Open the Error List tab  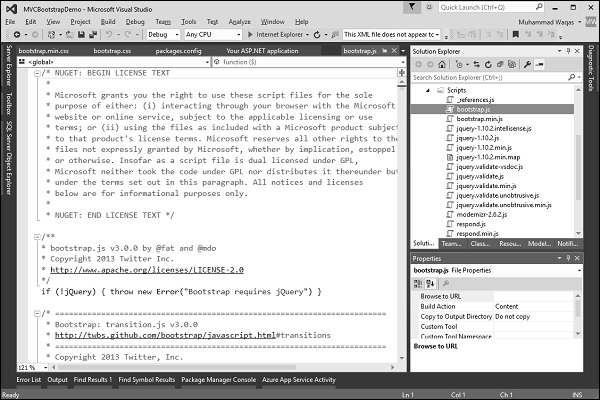point(28,380)
